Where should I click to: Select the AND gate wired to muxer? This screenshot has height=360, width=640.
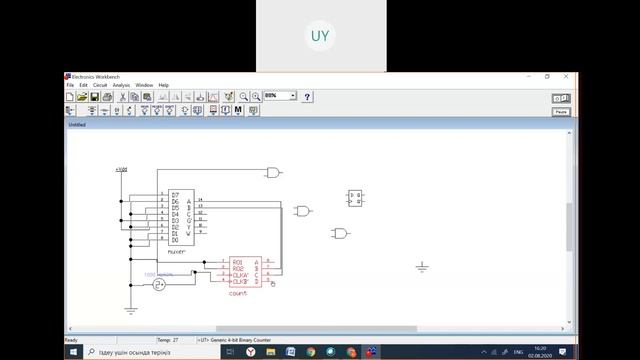[273, 173]
